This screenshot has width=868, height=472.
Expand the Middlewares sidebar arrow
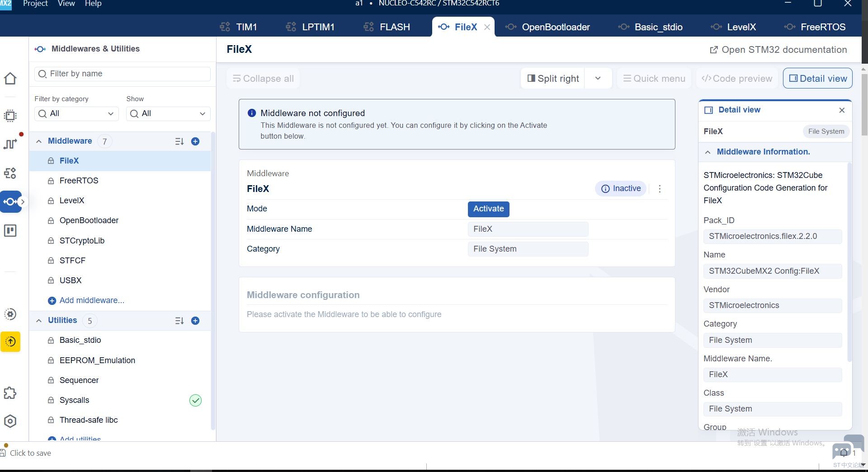click(23, 202)
